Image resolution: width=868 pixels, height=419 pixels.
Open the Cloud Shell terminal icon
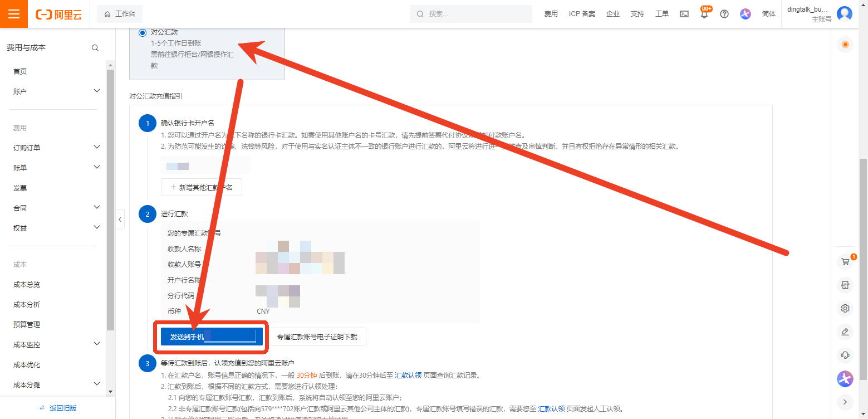[684, 14]
